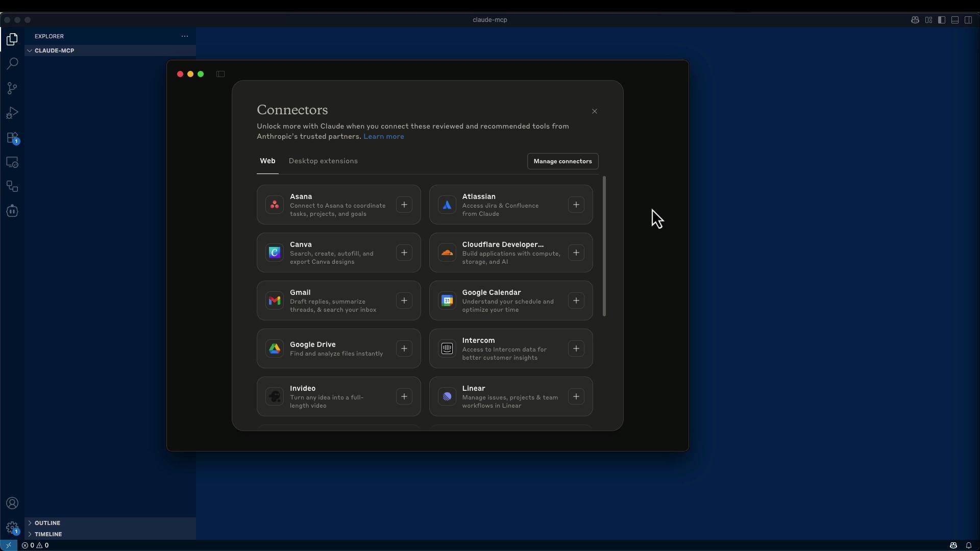
Task: Click the Connectors dialog heading
Action: coord(292,110)
